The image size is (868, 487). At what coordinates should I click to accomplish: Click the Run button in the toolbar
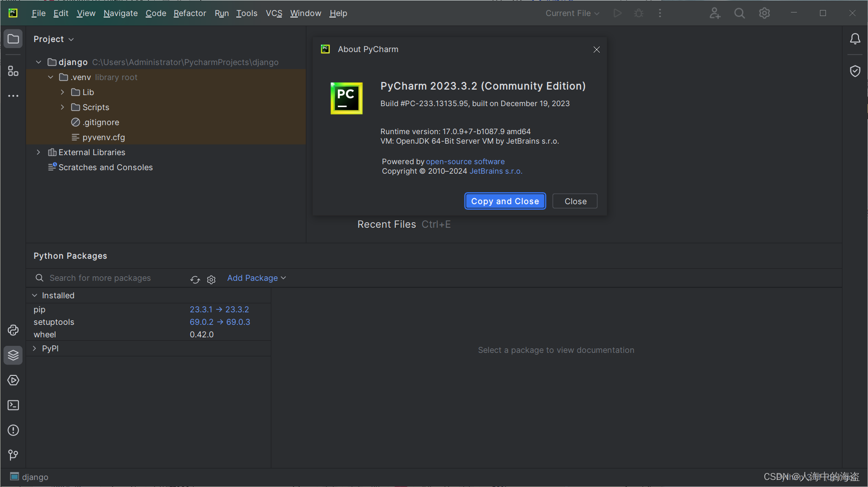(x=618, y=13)
